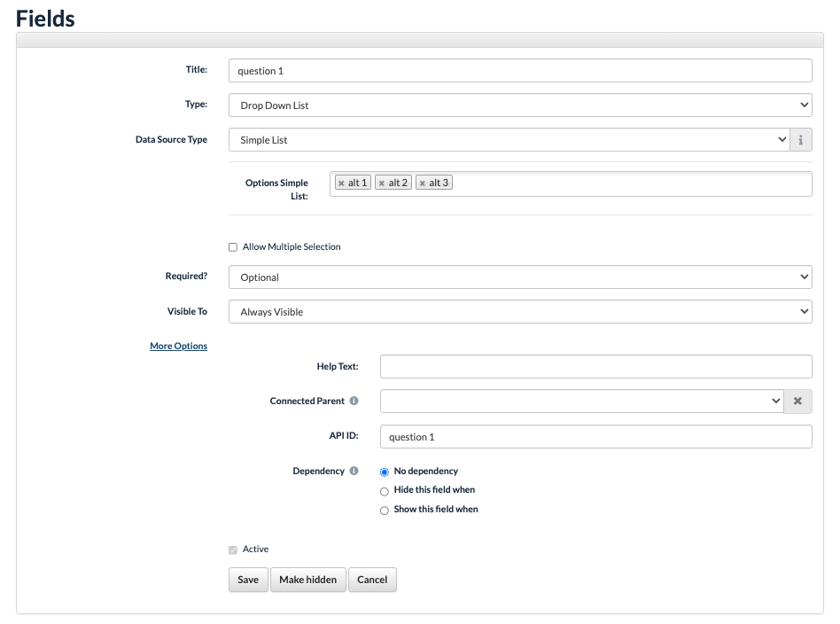Click into the Help Text field
Screen dimensions: 840x624
click(x=596, y=367)
